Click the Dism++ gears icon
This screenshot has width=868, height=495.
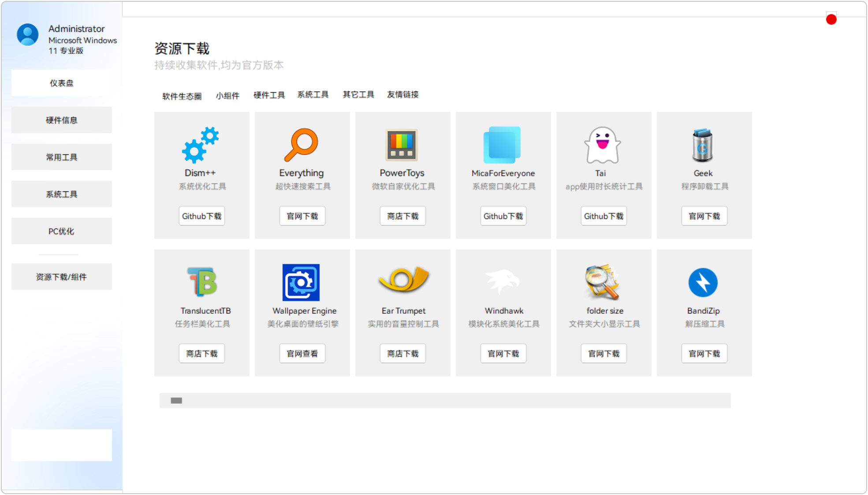201,145
